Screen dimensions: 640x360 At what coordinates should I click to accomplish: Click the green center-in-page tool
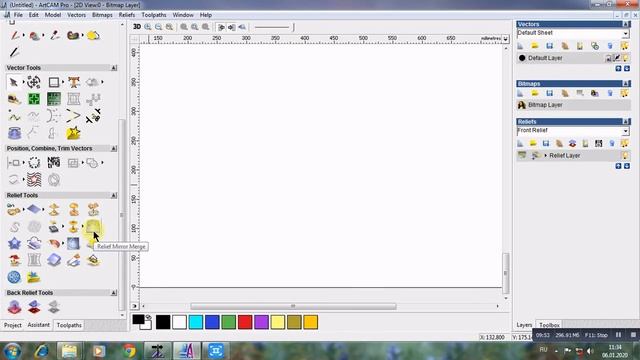(x=34, y=99)
